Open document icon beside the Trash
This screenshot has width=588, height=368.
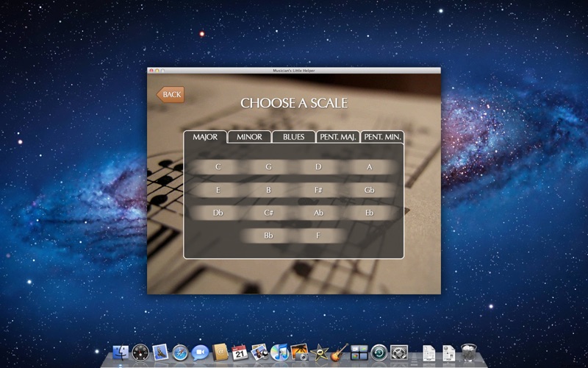tap(448, 353)
